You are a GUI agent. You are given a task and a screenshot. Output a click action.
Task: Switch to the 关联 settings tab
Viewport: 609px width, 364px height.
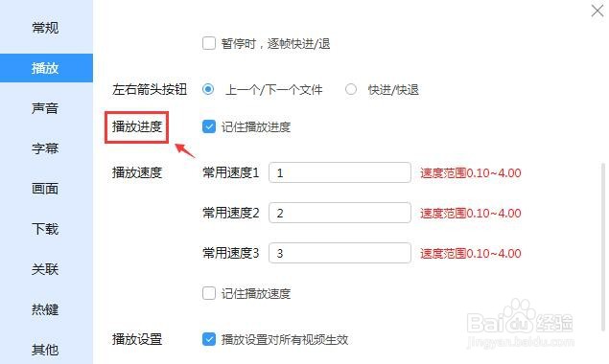(45, 269)
